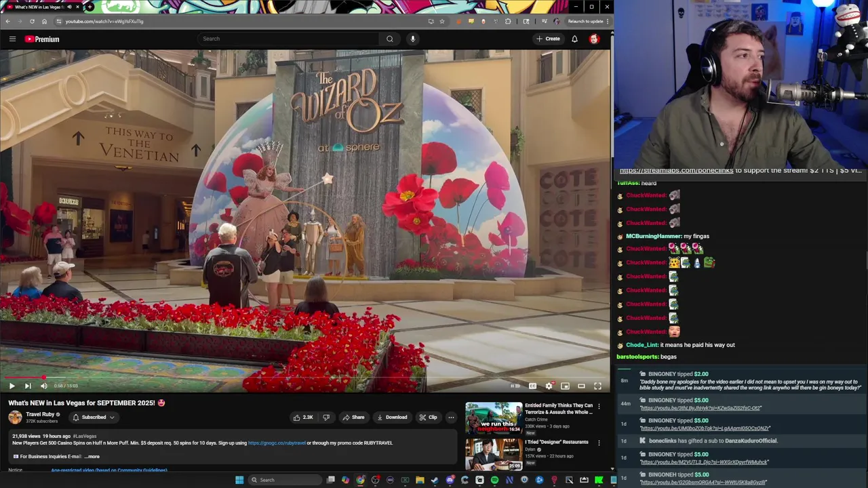Play the paused video
This screenshot has height=488, width=868.
[x=12, y=386]
